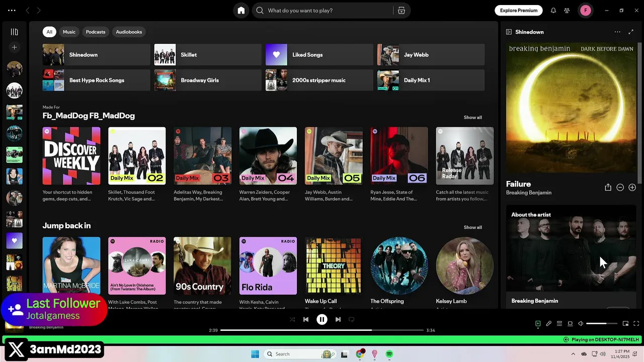
Task: Enter full screen mode
Action: click(x=636, y=324)
